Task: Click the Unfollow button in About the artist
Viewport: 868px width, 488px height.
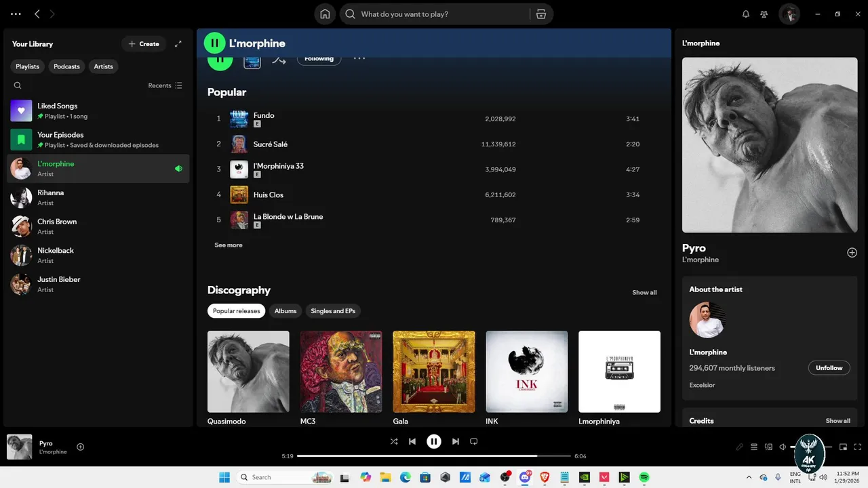Action: tap(829, 368)
